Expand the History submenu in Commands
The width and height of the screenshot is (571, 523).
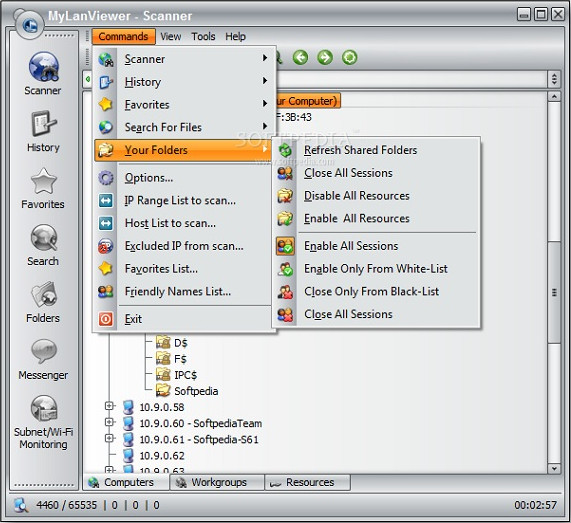[x=184, y=82]
